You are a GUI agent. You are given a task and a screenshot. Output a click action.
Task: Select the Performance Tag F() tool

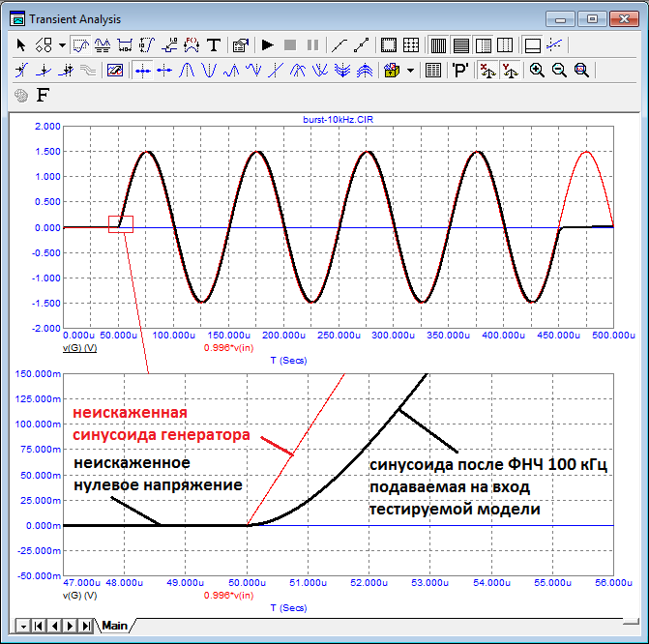(x=192, y=44)
